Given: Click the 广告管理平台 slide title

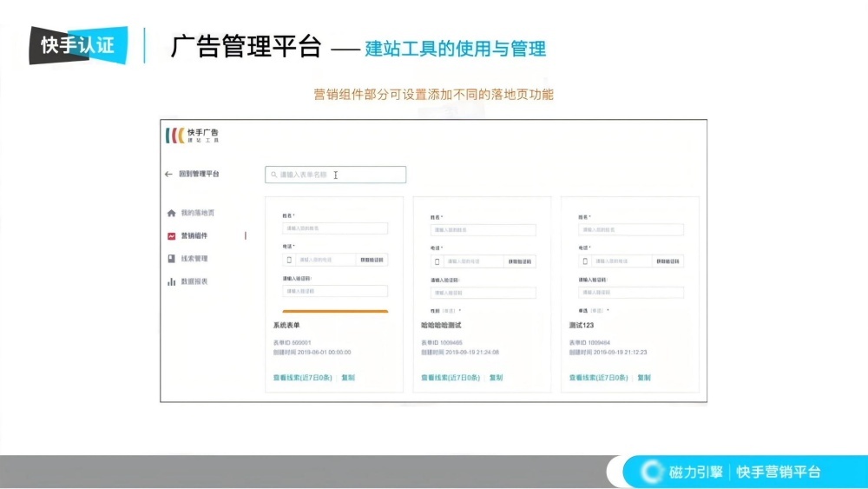Looking at the screenshot, I should [246, 47].
